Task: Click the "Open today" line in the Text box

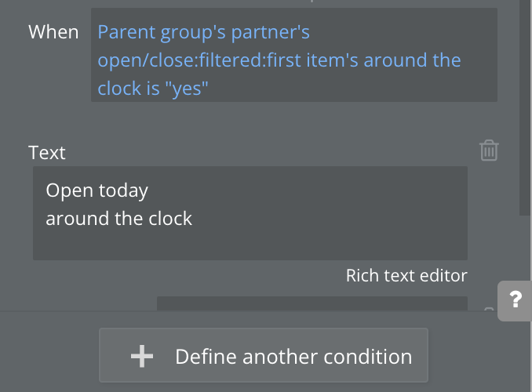Action: pos(97,191)
